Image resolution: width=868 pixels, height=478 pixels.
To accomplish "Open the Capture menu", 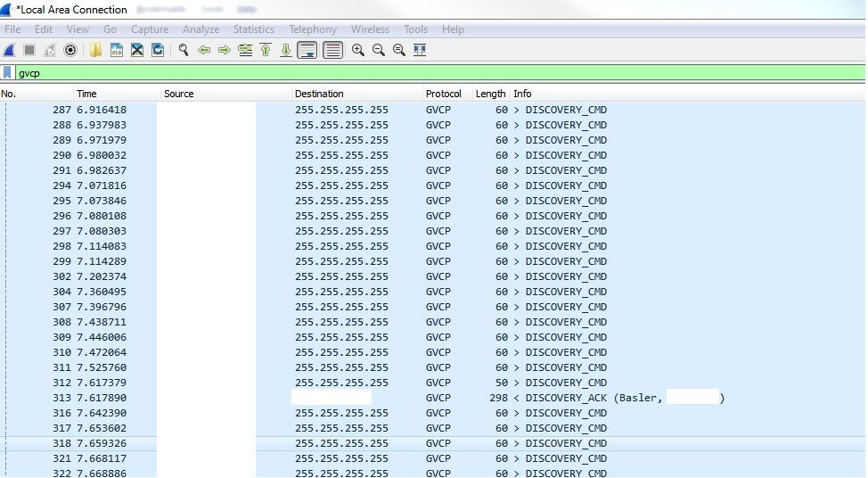I will (x=150, y=29).
